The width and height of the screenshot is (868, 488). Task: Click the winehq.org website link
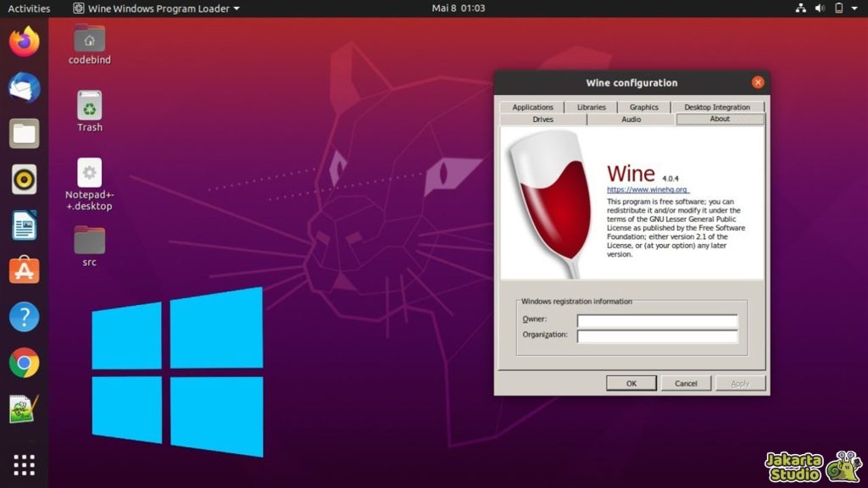pyautogui.click(x=647, y=190)
